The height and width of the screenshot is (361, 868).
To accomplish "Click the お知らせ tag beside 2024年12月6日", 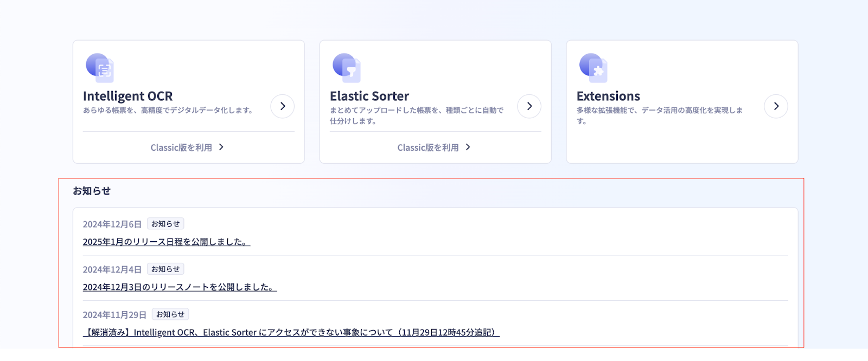I will (165, 224).
